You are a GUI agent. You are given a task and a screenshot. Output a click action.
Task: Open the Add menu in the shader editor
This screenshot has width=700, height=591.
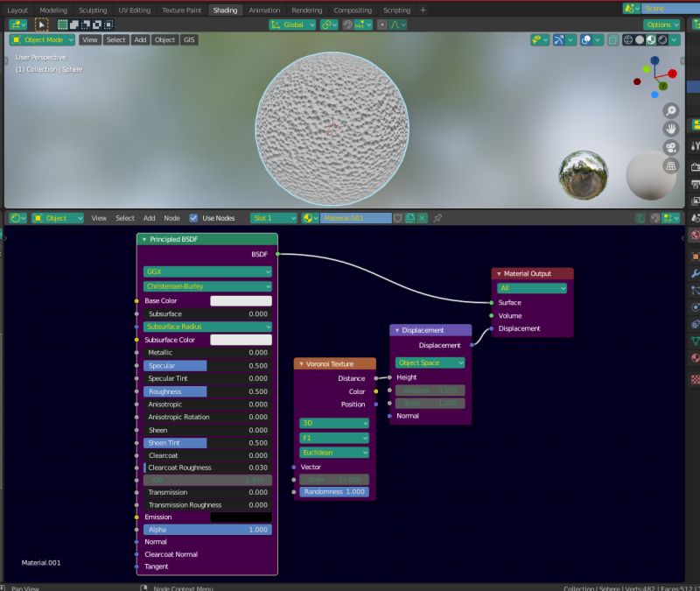click(149, 218)
